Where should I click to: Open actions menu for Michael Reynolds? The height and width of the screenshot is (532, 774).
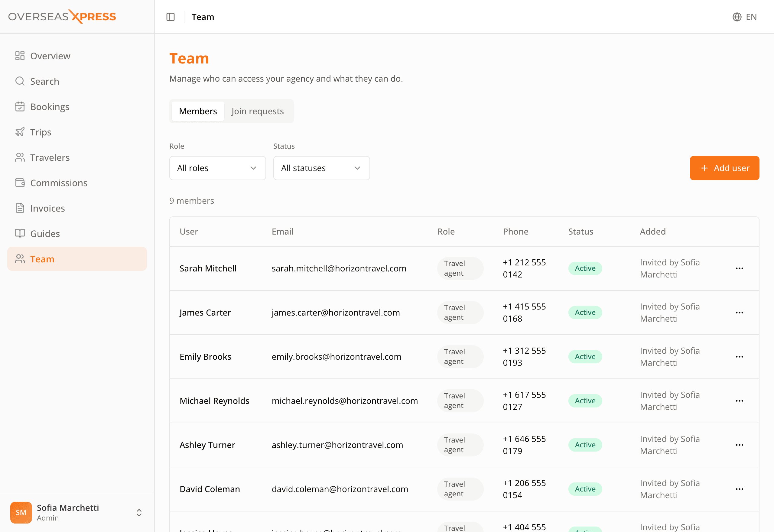pos(739,401)
